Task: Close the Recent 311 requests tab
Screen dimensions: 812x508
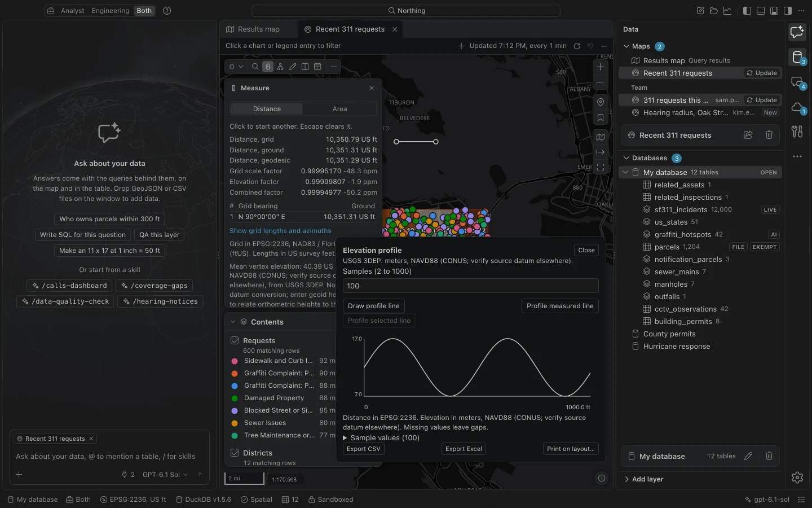Action: 395,29
